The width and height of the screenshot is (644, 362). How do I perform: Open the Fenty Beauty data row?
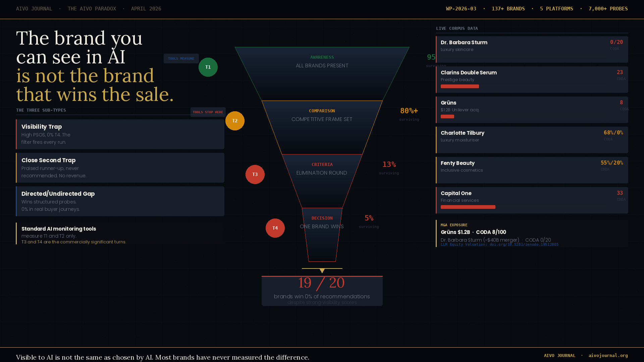click(x=532, y=170)
